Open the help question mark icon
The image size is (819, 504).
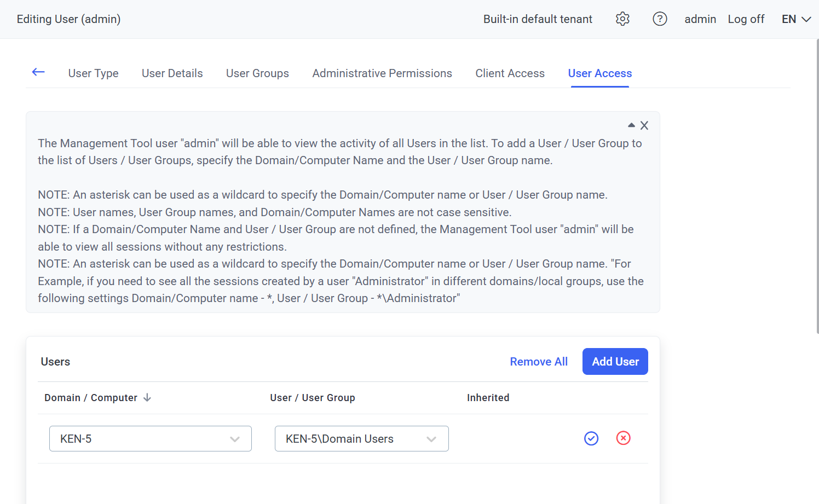pos(660,19)
